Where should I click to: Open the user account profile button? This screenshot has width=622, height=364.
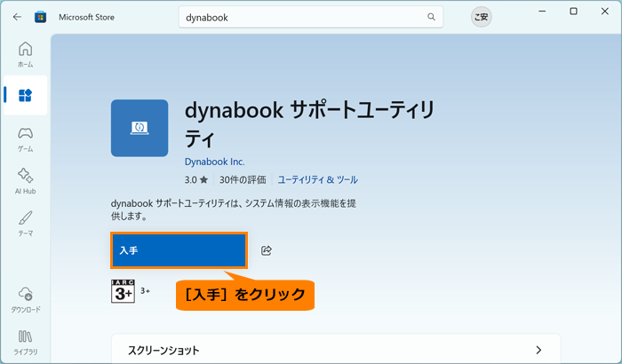pos(481,17)
